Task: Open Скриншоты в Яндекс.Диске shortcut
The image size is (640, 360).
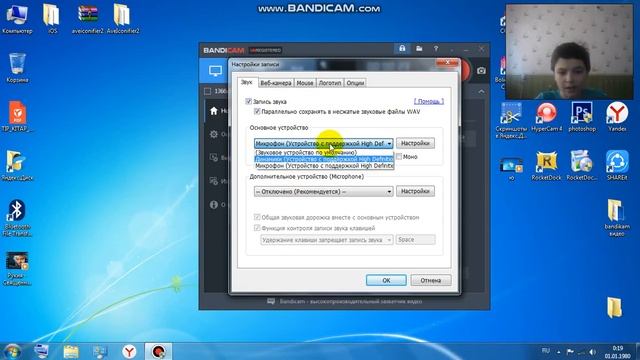Action: [x=511, y=120]
